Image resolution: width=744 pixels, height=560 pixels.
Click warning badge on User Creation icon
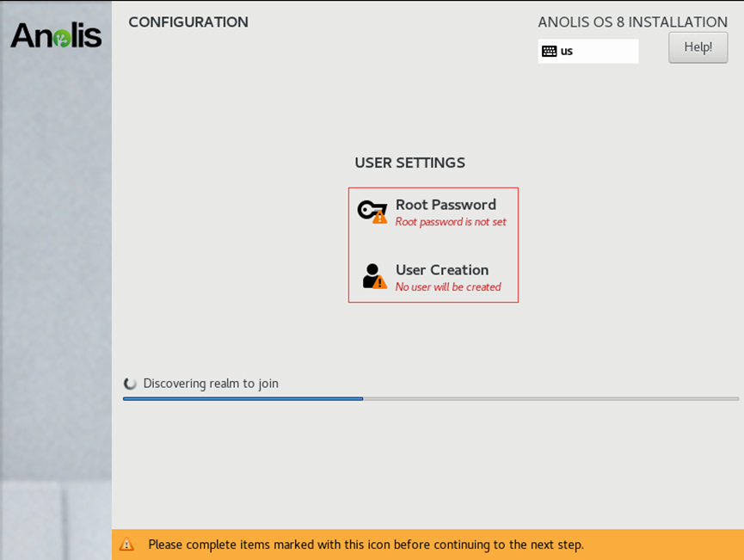380,282
